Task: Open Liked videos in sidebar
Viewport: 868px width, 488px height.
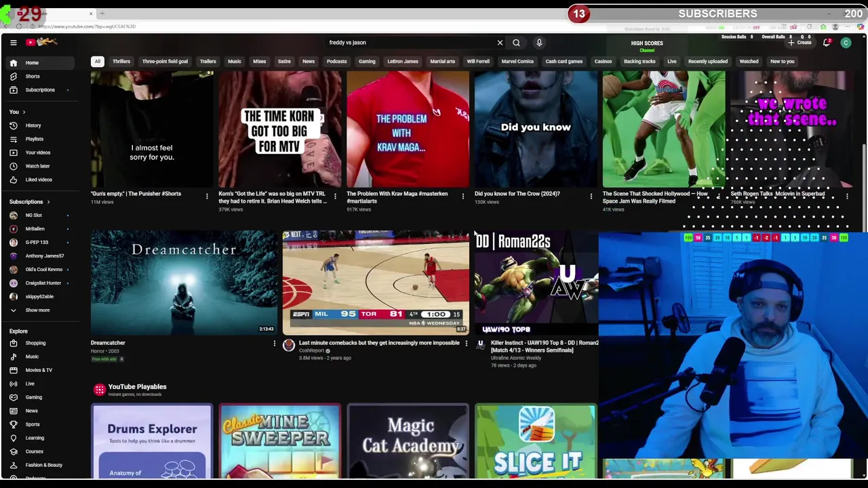Action: coord(41,180)
